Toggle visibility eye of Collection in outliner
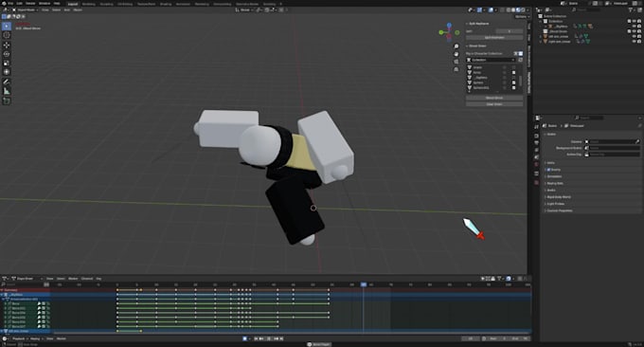Viewport: 644px width, 347px height. tap(634, 21)
